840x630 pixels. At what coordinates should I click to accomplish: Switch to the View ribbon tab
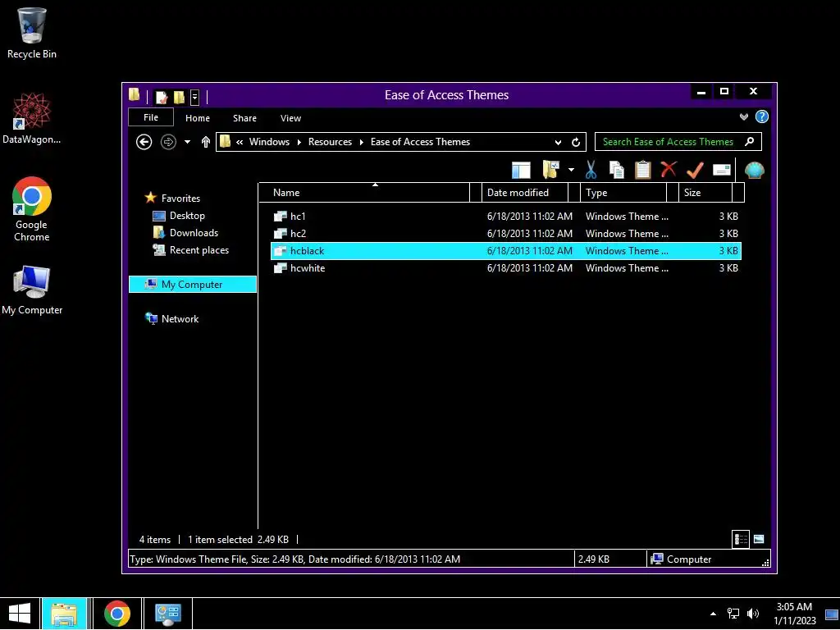pyautogui.click(x=290, y=118)
